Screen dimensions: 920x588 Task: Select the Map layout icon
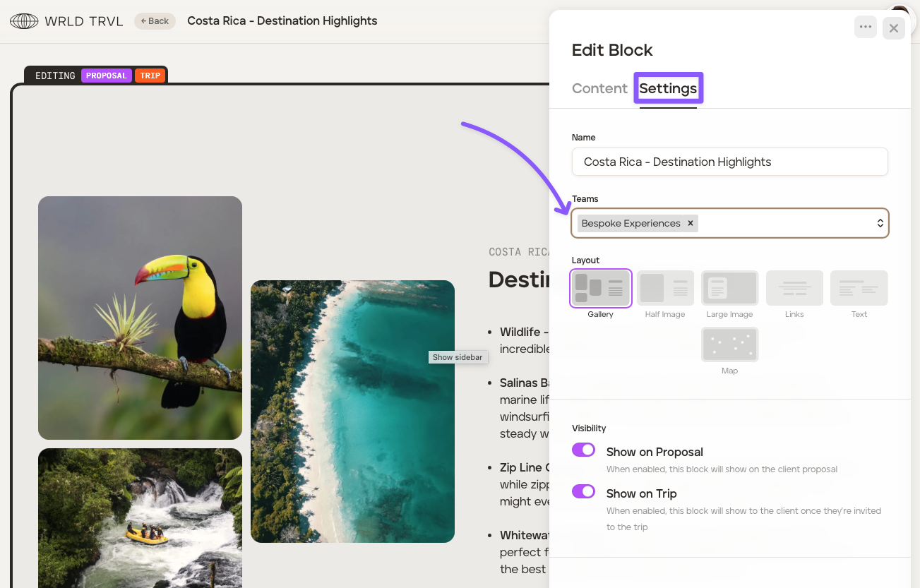tap(729, 344)
